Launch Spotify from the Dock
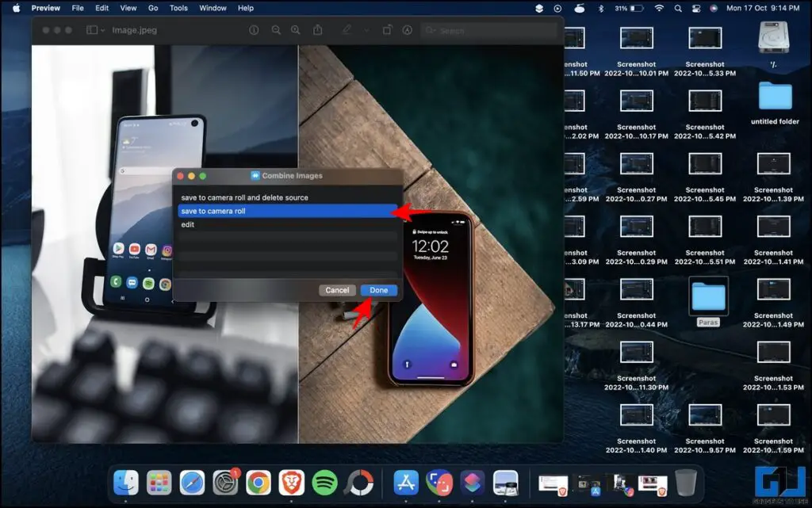The height and width of the screenshot is (508, 812). pyautogui.click(x=324, y=483)
